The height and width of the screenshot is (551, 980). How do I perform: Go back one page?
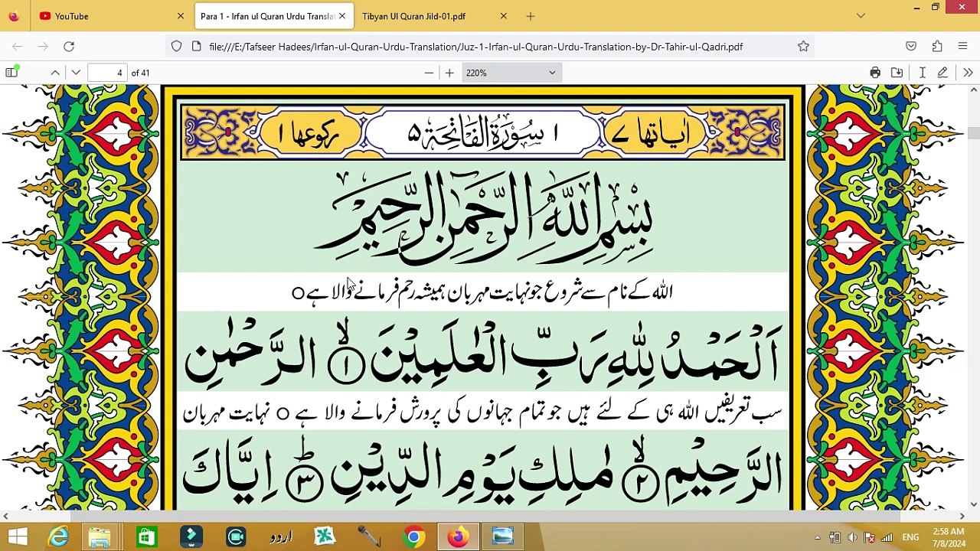click(x=18, y=47)
